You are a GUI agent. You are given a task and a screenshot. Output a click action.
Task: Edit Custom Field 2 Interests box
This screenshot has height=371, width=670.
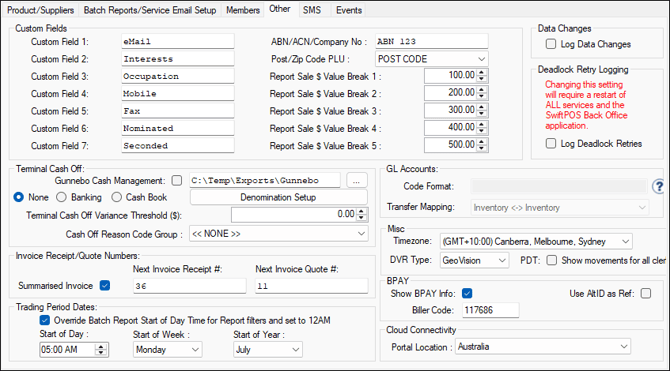(178, 59)
